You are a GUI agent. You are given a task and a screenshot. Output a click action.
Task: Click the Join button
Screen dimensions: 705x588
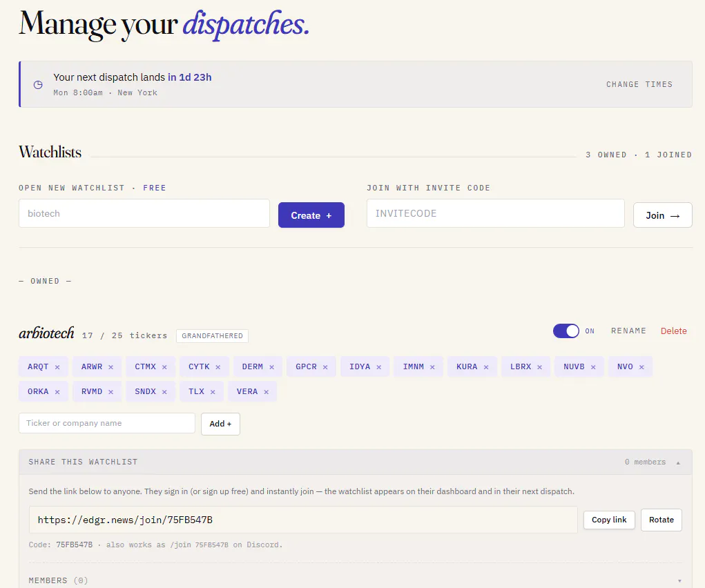point(662,215)
